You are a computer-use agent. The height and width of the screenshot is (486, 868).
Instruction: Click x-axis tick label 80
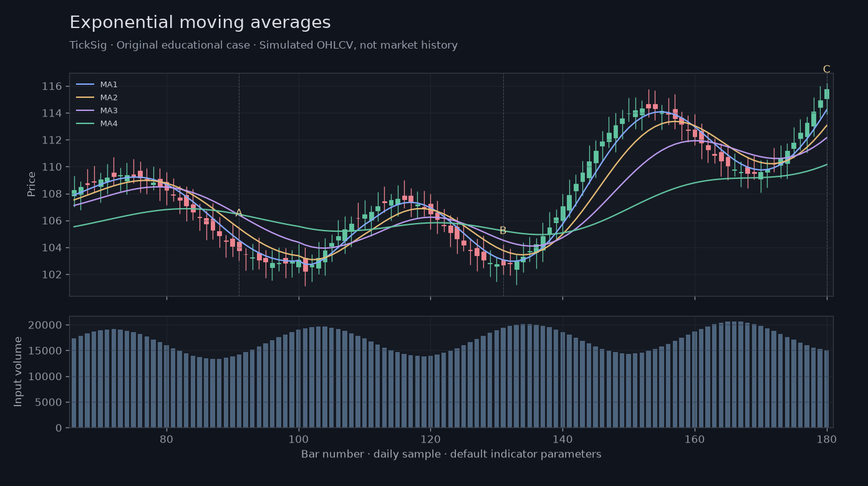pyautogui.click(x=166, y=438)
